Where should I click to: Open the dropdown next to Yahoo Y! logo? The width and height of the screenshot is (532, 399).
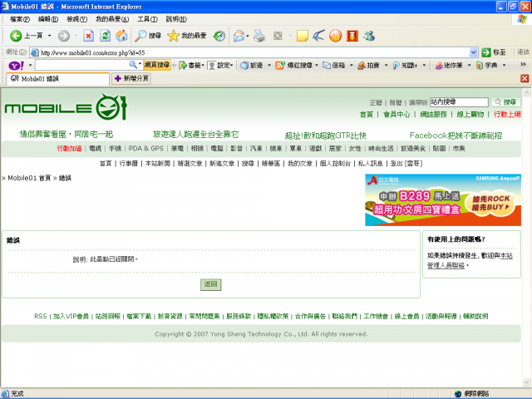[30, 65]
